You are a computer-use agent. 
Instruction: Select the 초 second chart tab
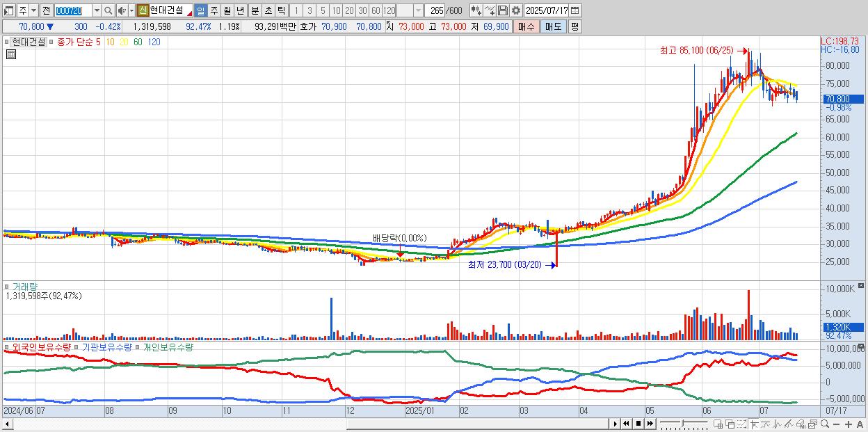267,10
